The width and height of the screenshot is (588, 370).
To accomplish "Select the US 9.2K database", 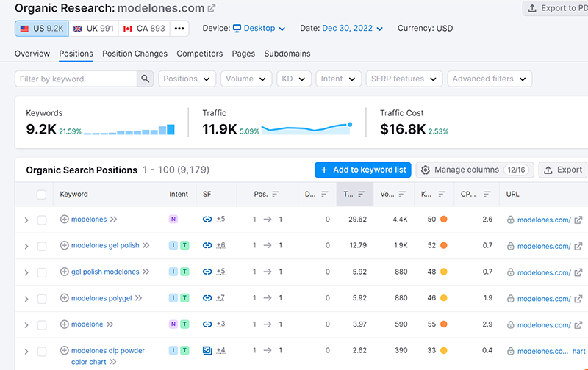I will (x=42, y=29).
